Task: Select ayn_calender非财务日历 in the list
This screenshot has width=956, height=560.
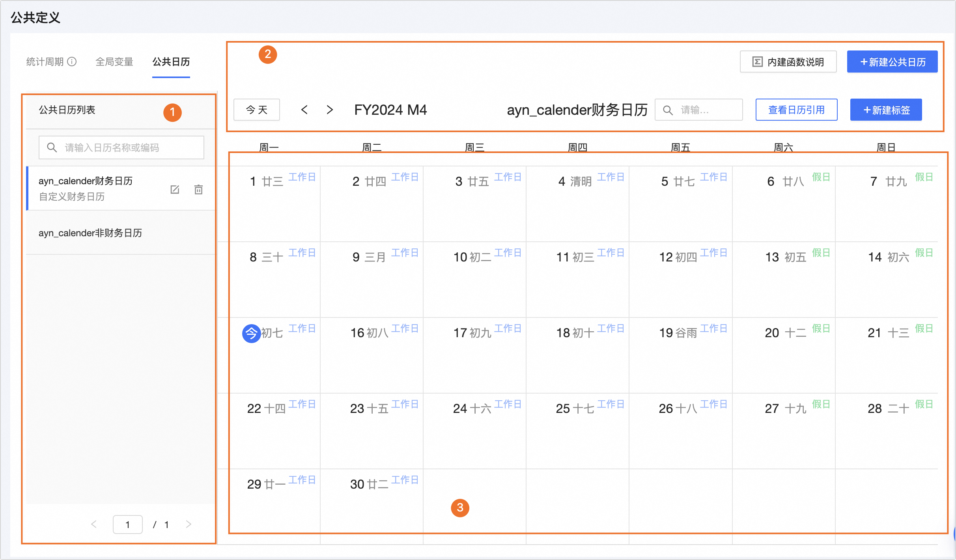Action: pyautogui.click(x=90, y=233)
